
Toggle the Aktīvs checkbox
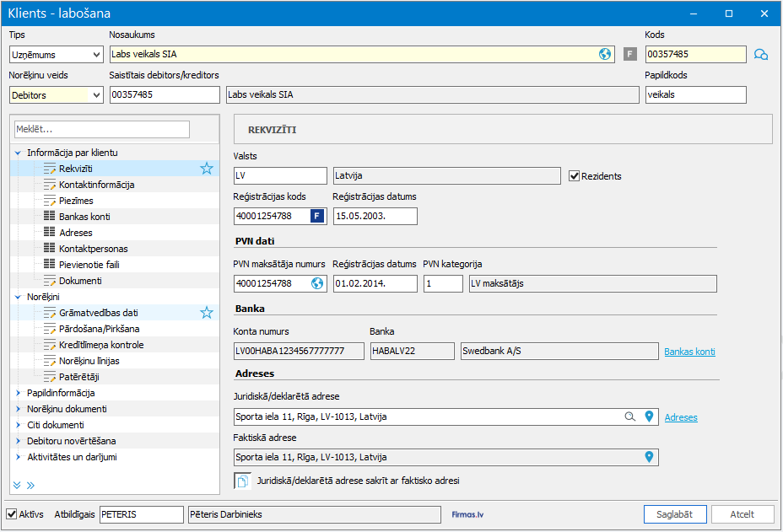(12, 514)
